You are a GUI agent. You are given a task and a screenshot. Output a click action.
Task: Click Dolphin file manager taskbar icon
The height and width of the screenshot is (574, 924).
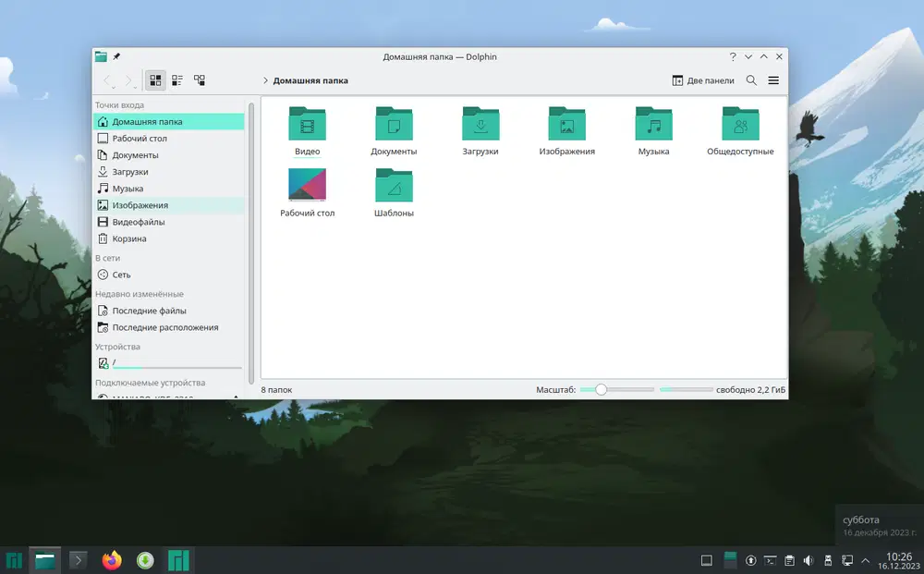coord(44,560)
